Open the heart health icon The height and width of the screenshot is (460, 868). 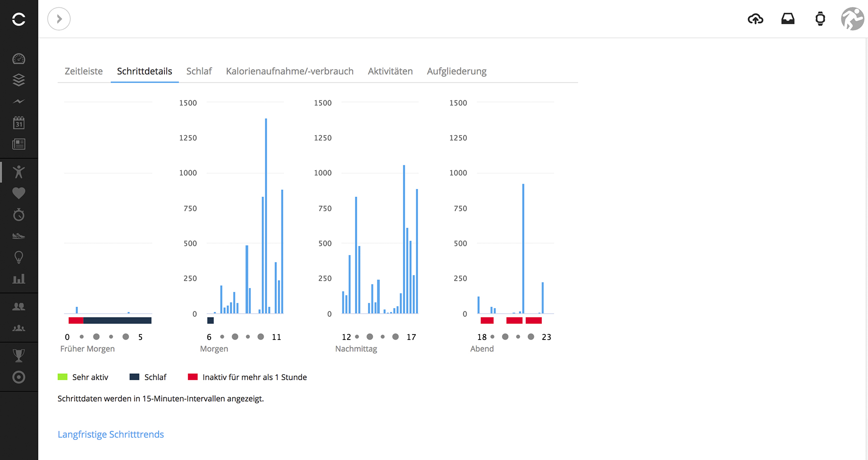click(19, 193)
